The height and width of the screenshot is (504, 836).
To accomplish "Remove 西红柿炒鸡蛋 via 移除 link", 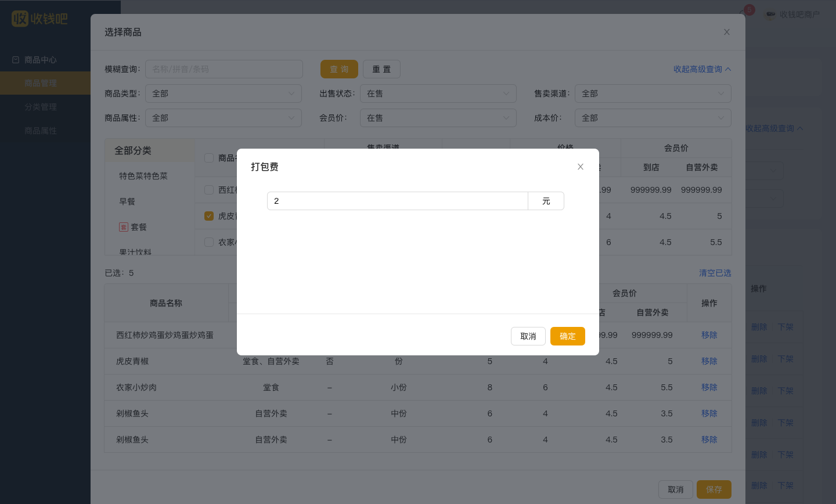I will click(709, 335).
